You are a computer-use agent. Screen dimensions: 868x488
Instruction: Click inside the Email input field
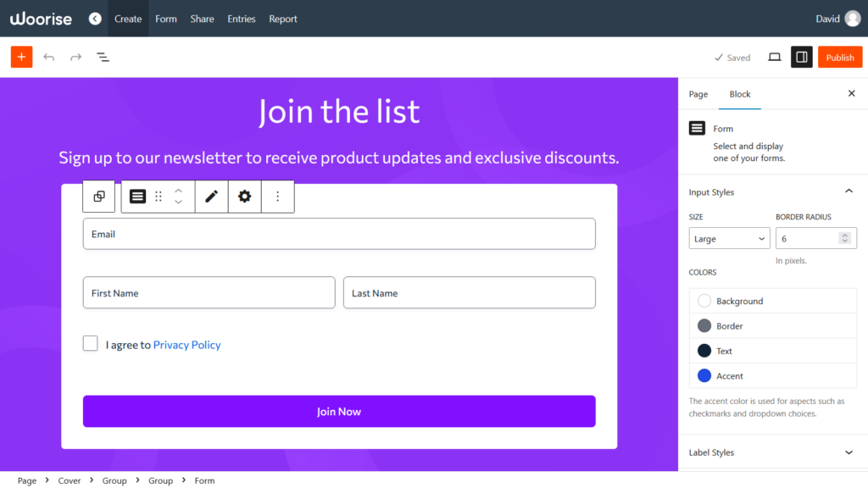[339, 234]
